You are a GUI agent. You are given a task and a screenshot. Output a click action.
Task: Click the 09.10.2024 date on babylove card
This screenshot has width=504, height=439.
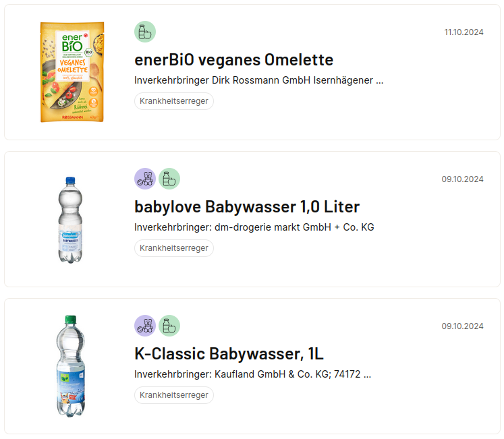click(463, 179)
